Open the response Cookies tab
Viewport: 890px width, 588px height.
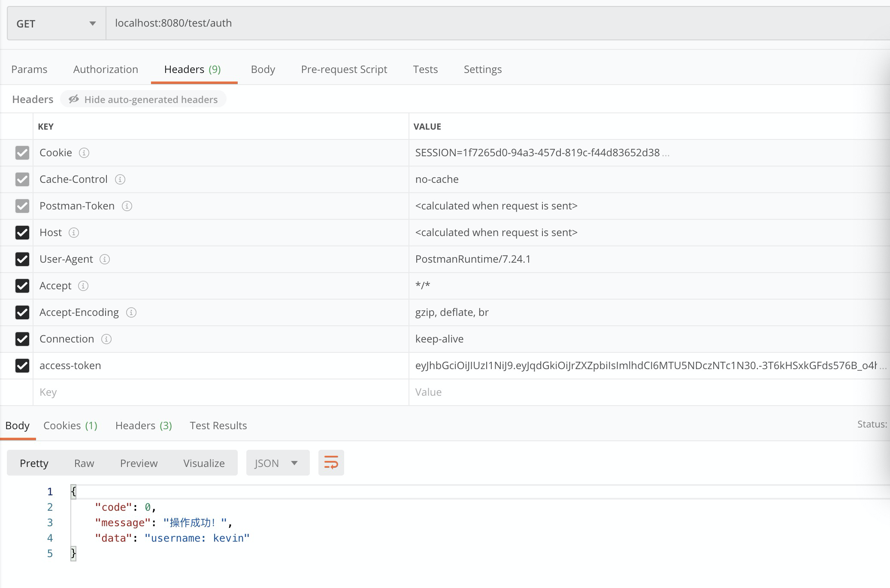click(70, 426)
